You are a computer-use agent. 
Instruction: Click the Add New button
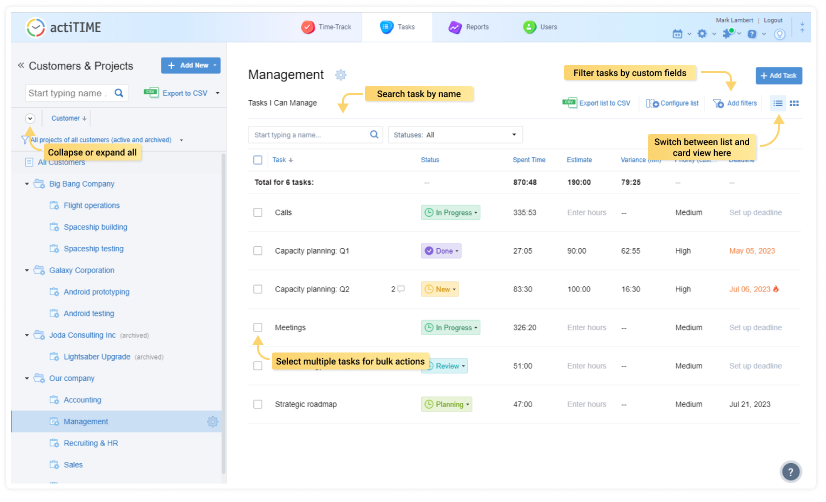pos(191,65)
